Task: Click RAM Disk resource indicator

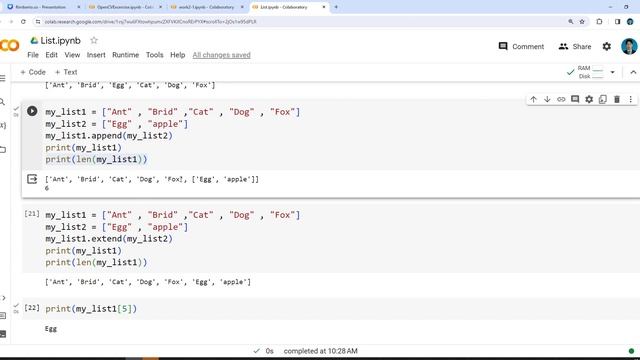Action: 591,72
